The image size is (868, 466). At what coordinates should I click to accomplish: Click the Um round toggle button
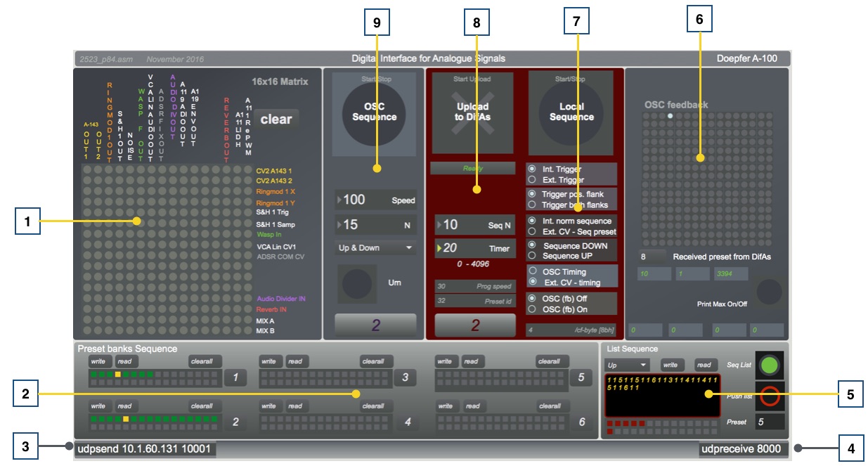358,283
